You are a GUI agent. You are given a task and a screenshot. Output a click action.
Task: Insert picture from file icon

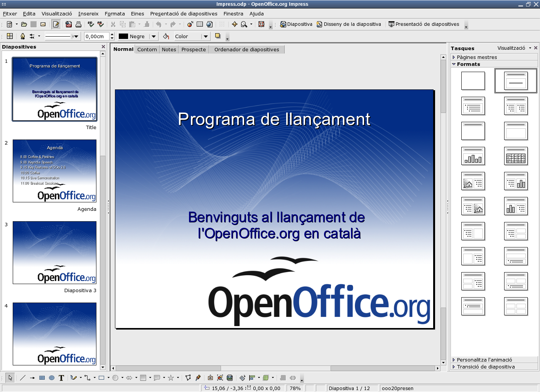click(220, 378)
